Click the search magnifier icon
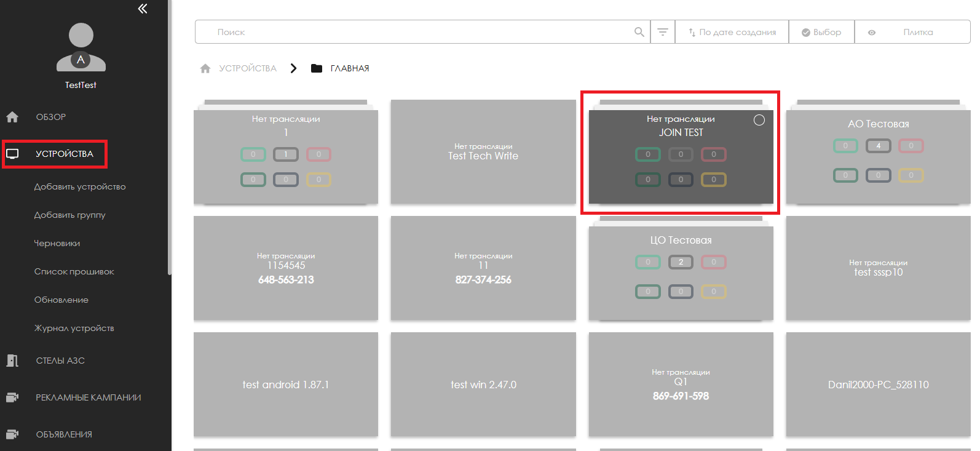This screenshot has width=980, height=451. [639, 32]
